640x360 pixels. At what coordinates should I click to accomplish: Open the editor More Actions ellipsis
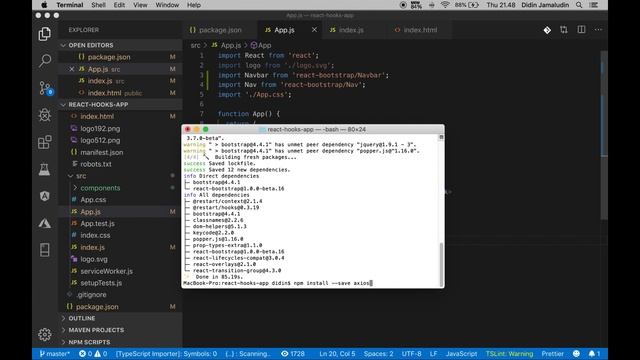pyautogui.click(x=598, y=30)
